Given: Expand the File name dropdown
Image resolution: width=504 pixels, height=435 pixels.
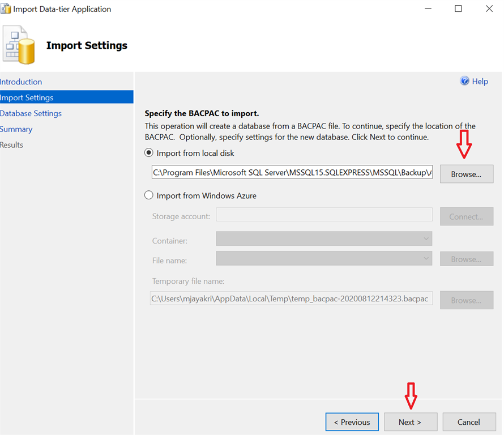Looking at the screenshot, I should [324, 259].
